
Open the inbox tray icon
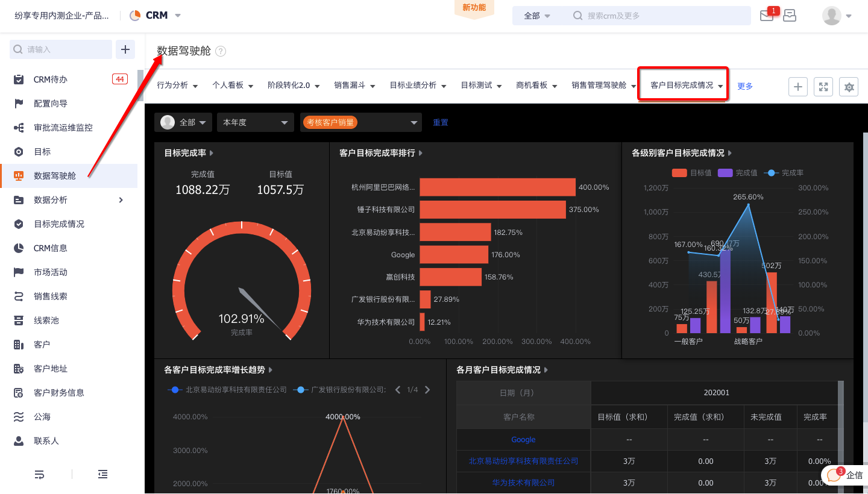790,16
